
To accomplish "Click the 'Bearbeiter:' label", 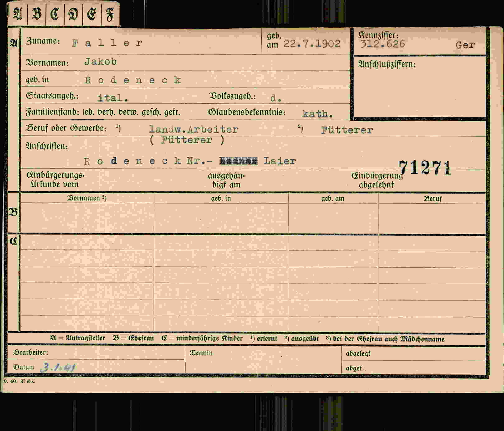I will pos(31,352).
